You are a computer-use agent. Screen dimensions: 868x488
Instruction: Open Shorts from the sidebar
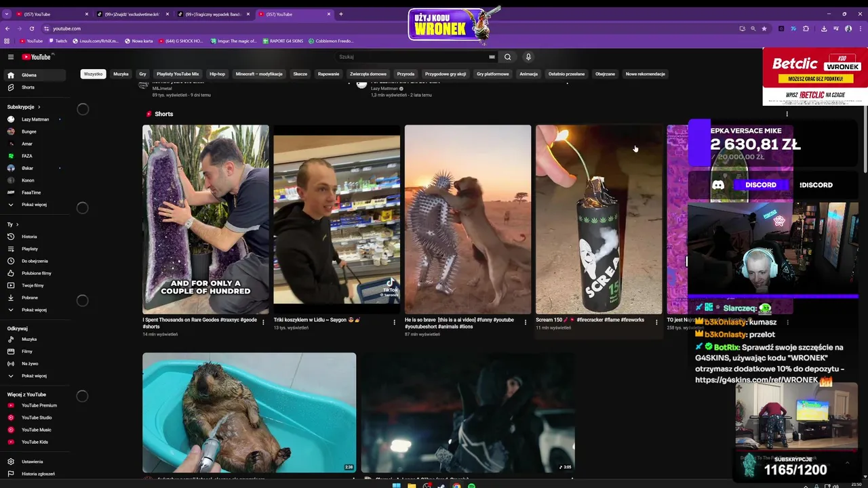coord(34,87)
